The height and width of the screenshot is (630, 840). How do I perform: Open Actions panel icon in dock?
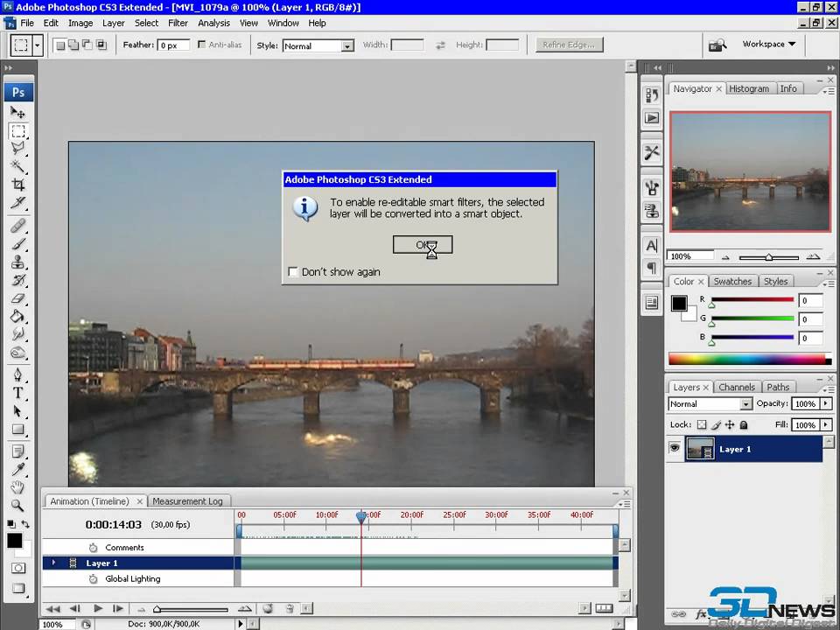(651, 118)
